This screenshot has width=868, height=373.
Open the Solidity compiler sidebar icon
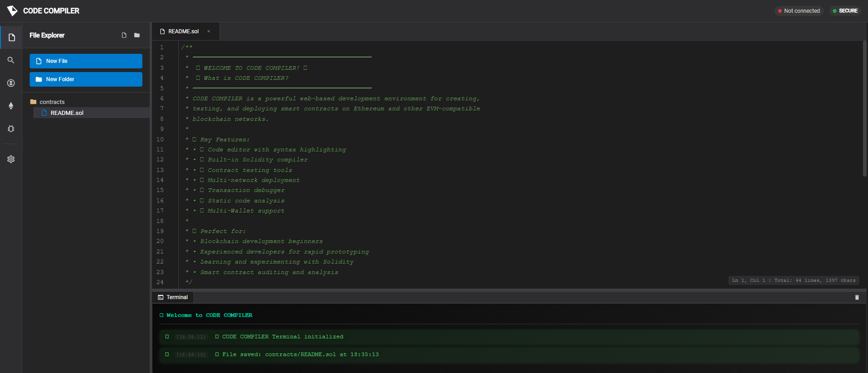coord(11,83)
